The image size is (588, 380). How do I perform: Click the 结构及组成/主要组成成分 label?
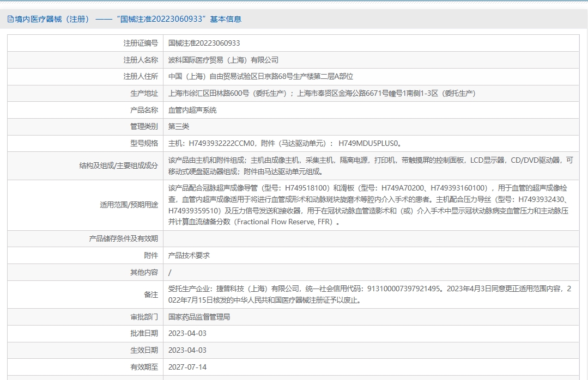point(119,166)
